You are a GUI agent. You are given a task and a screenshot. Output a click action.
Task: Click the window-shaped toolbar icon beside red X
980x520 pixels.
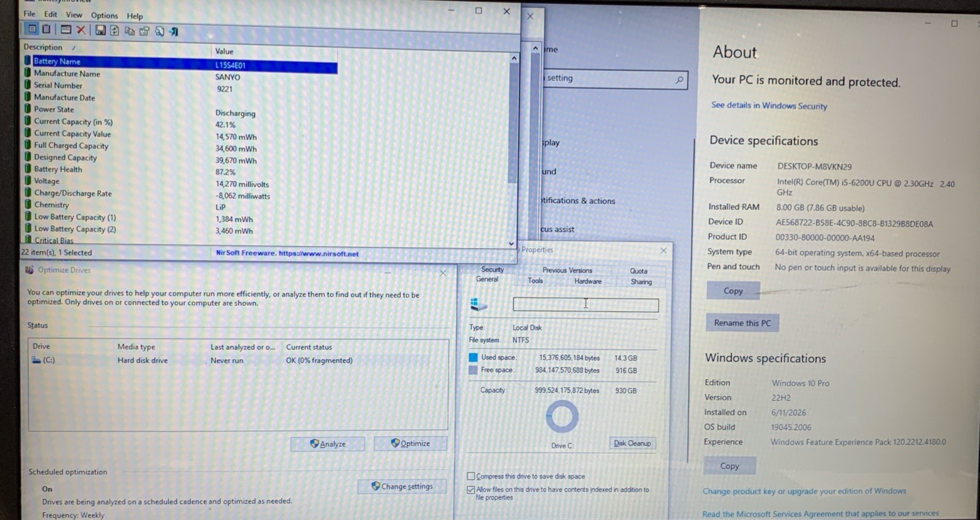[65, 30]
